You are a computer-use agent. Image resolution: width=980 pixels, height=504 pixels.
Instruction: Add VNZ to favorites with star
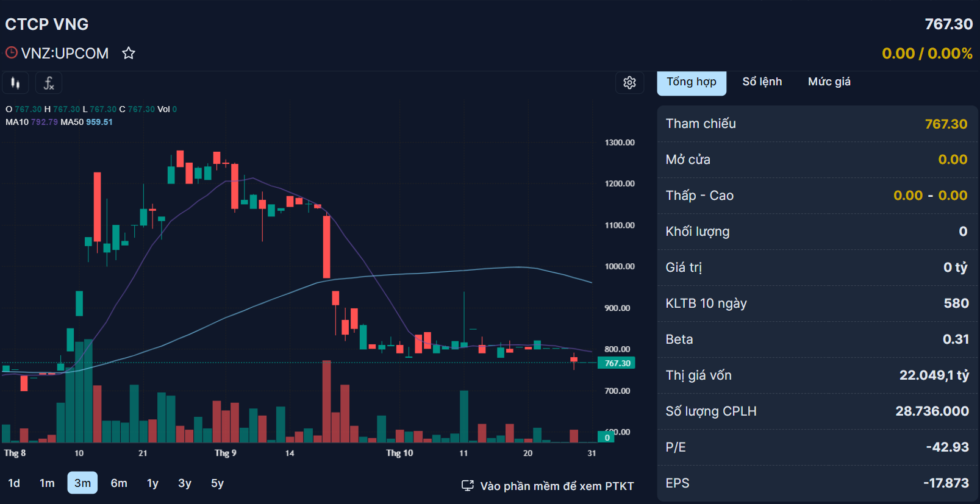click(128, 53)
